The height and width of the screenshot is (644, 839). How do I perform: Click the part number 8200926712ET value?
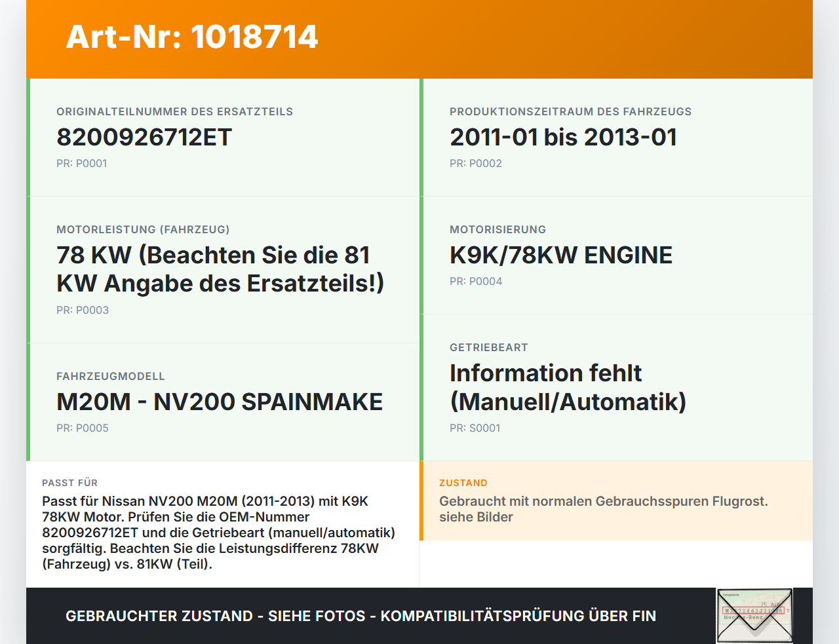pos(144,137)
